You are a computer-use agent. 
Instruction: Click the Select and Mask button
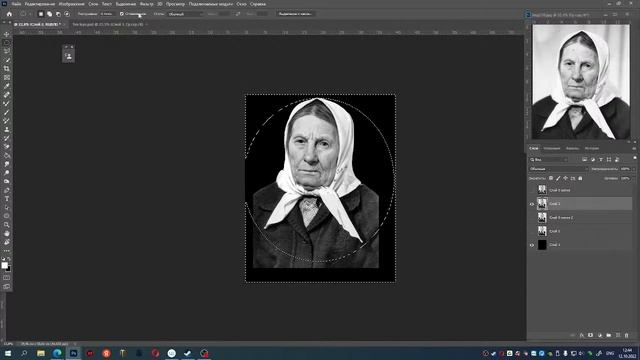coord(295,14)
